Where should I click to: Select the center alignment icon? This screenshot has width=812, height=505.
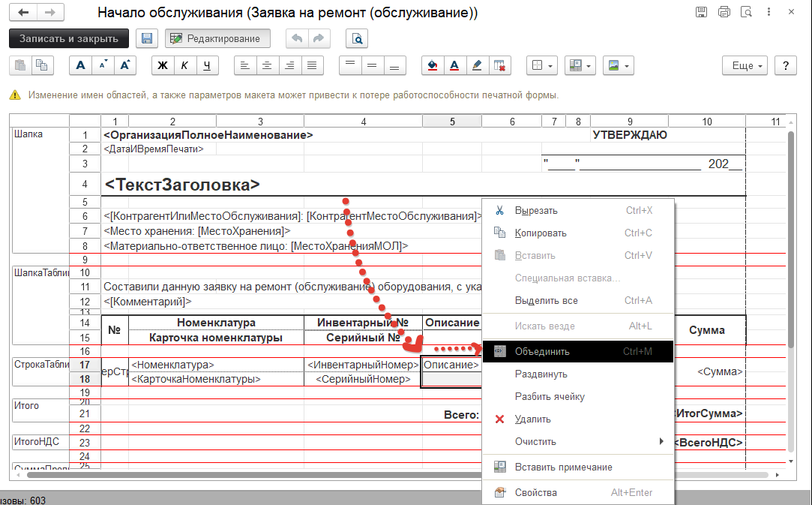pyautogui.click(x=267, y=65)
